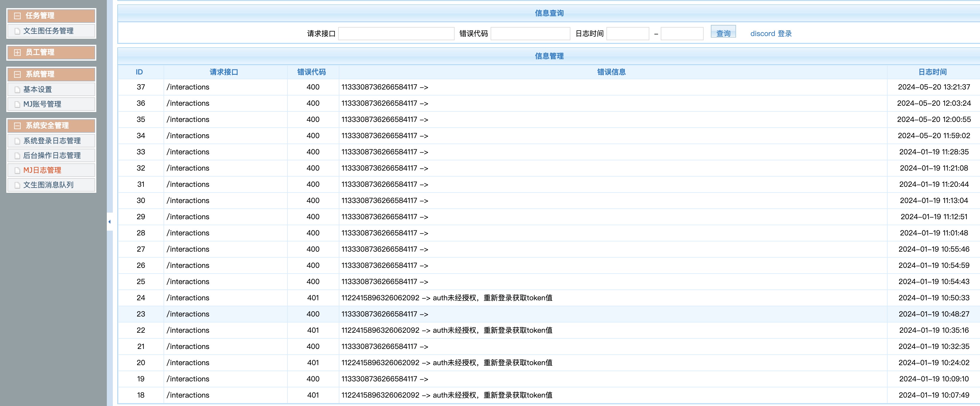The height and width of the screenshot is (406, 980).
Task: Click the page icon beside MJ账号管理
Action: (x=17, y=105)
